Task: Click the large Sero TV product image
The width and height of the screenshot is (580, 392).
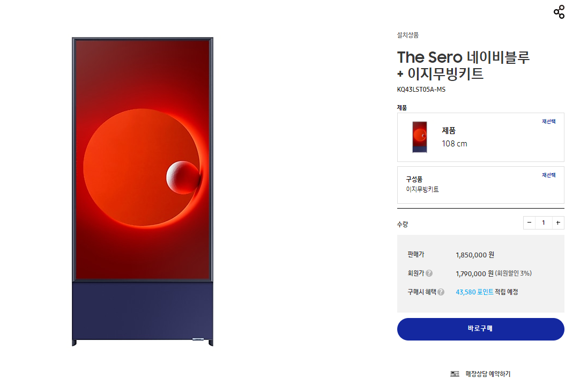Action: [143, 192]
